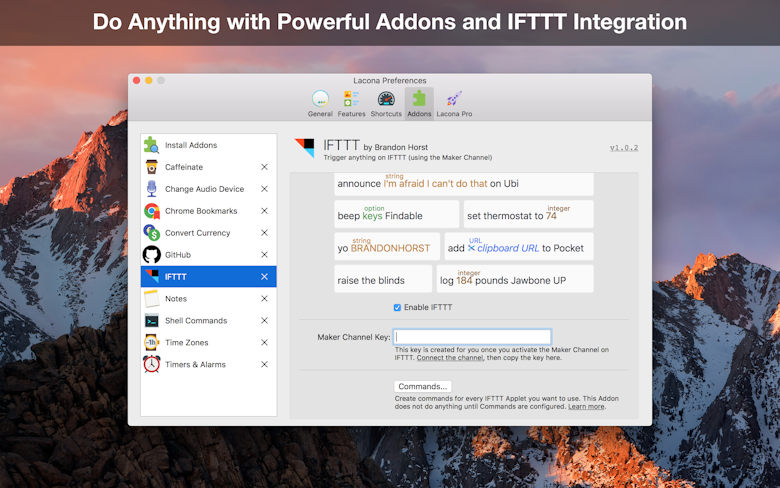Click the Change Audio Device microphone icon
The width and height of the screenshot is (780, 488).
click(152, 189)
